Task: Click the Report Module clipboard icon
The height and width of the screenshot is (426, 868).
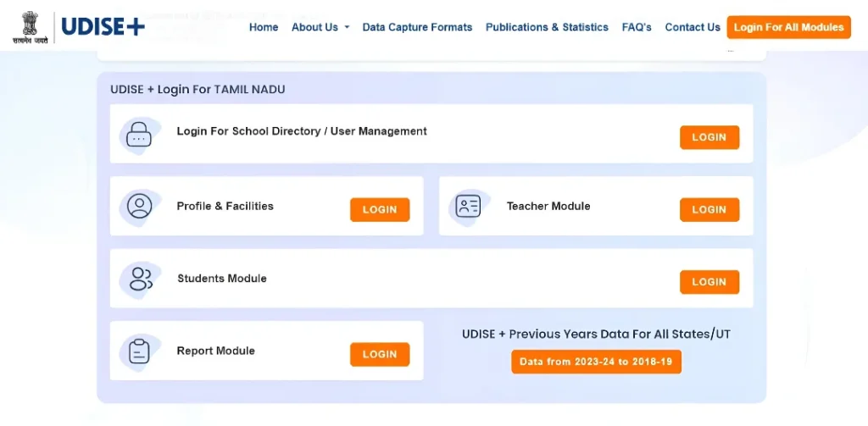Action: click(x=139, y=351)
